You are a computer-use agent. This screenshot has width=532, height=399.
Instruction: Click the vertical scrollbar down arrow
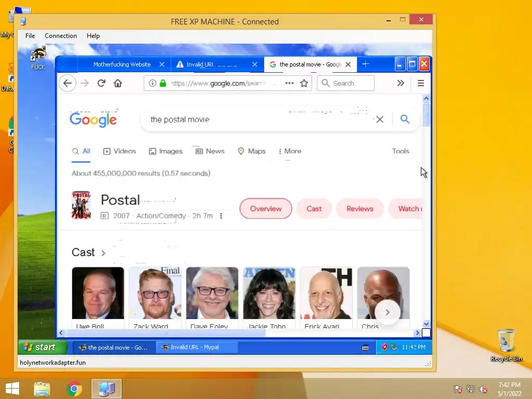426,324
